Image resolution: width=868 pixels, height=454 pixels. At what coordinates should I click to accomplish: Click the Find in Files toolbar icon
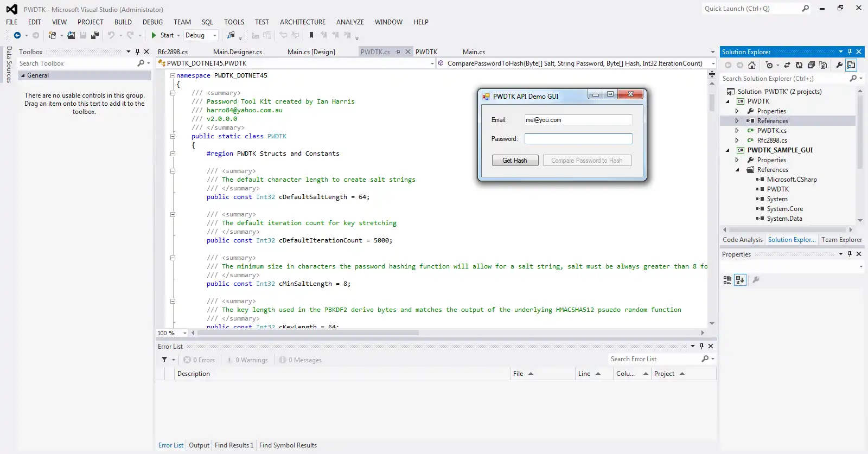point(231,35)
